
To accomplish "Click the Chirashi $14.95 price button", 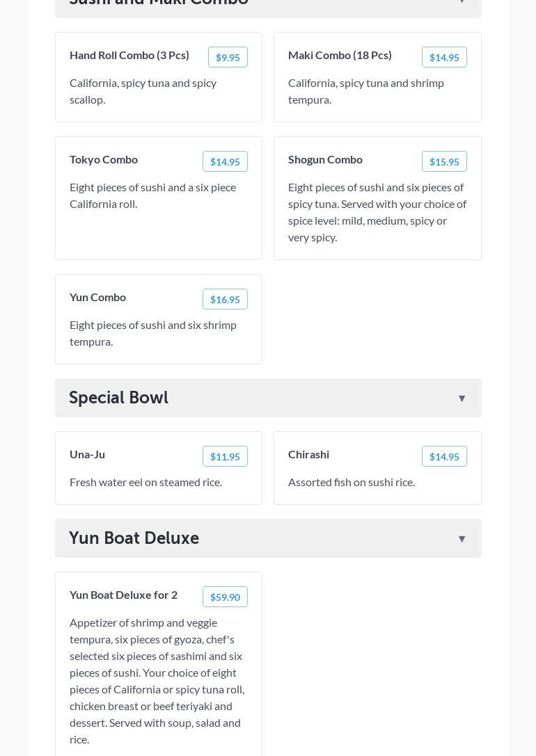I will pyautogui.click(x=444, y=456).
